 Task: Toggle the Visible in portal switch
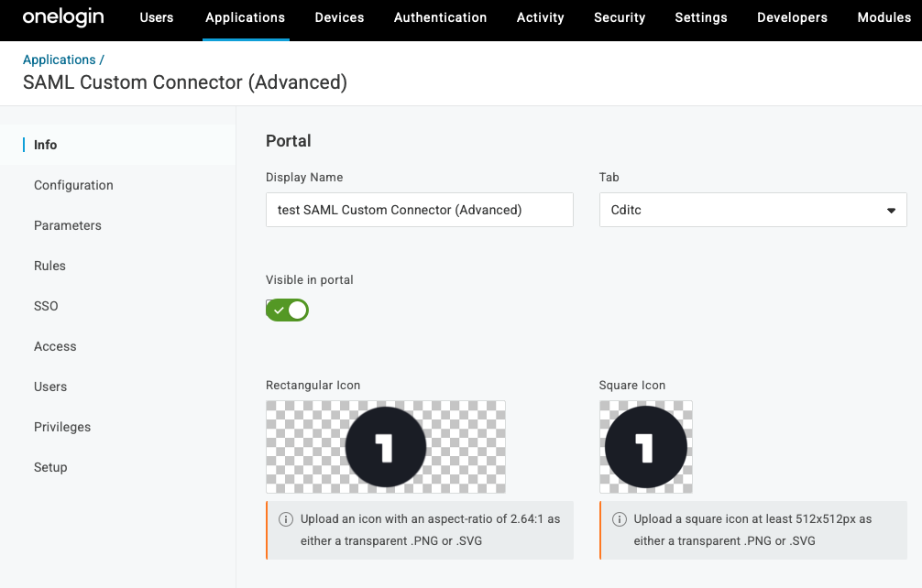click(288, 310)
